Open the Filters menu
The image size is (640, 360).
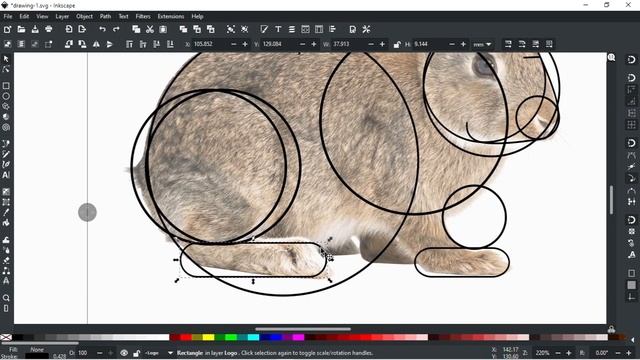click(143, 16)
